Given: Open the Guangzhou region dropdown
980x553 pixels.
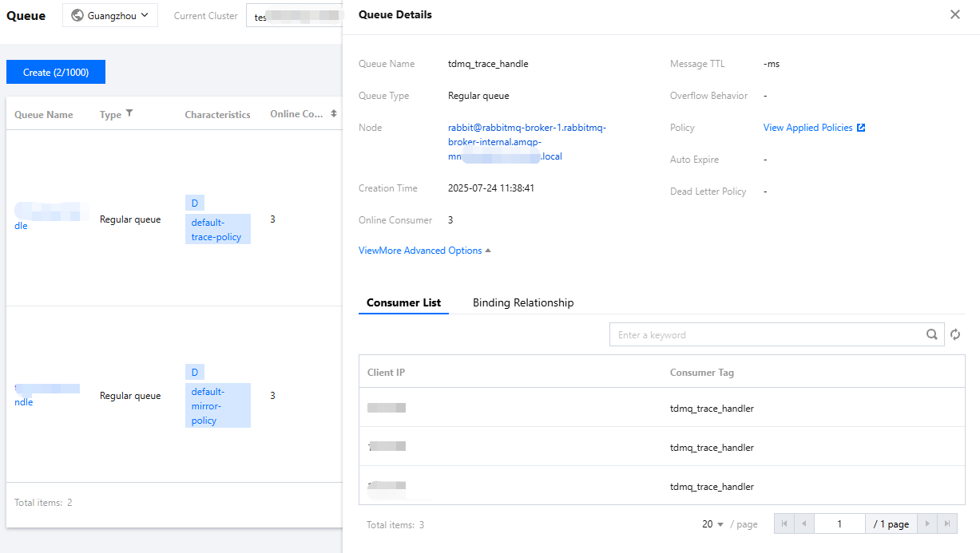Looking at the screenshot, I should [x=110, y=15].
